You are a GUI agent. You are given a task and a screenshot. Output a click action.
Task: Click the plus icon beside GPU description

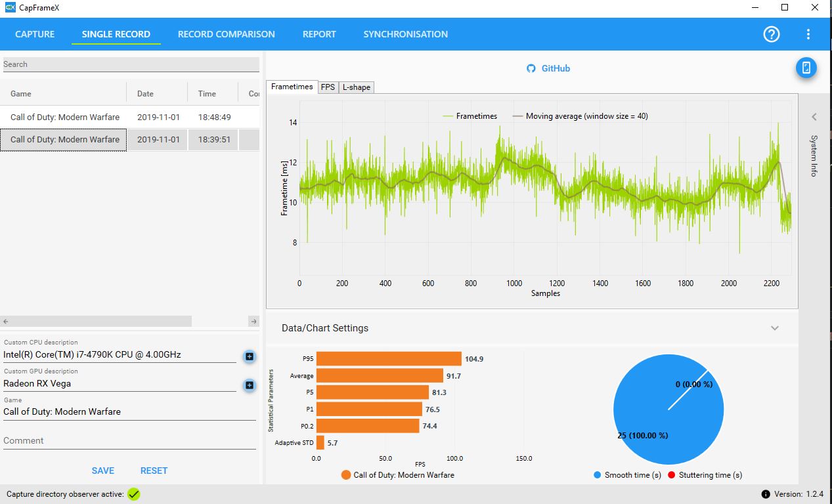(250, 385)
